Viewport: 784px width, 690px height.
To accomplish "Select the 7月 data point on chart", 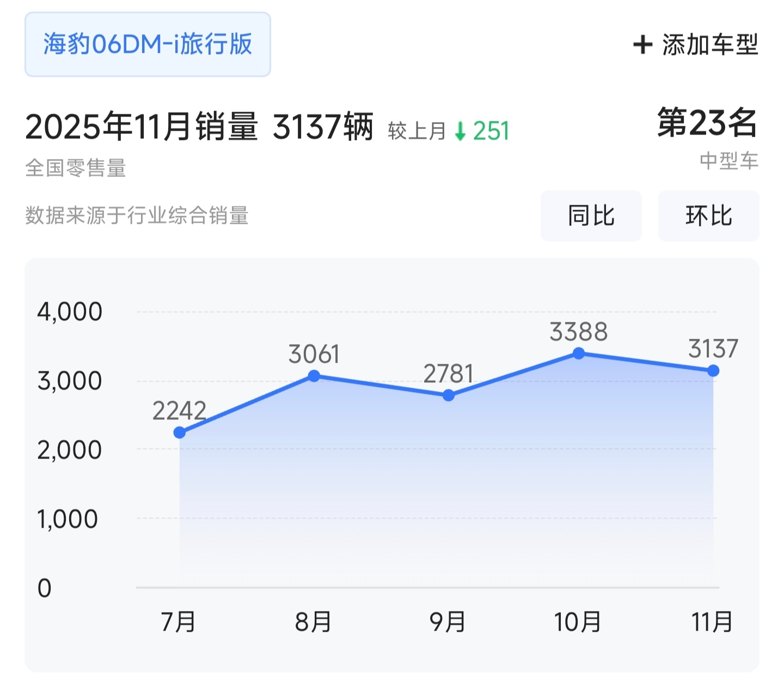I will click(x=180, y=432).
